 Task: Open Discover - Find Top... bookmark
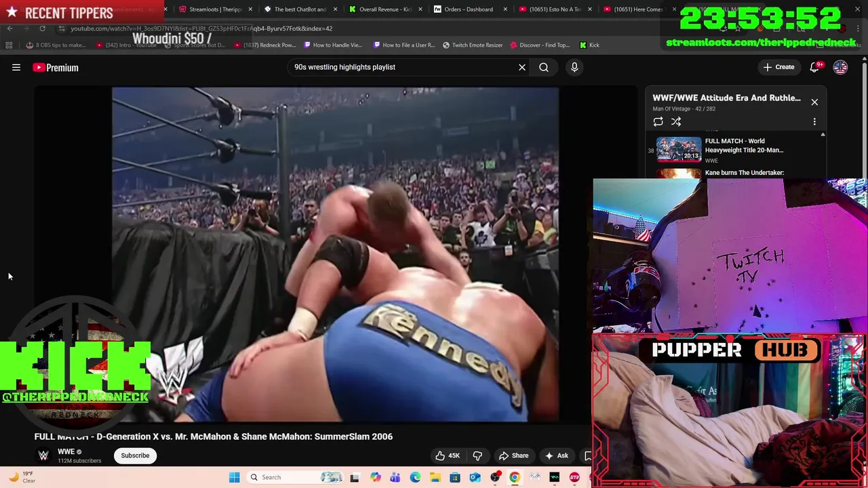[540, 45]
